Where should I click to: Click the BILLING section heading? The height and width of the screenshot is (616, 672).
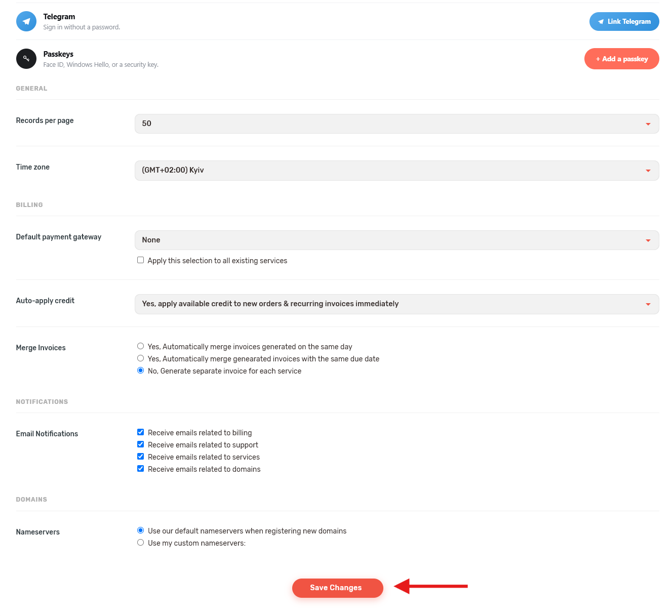pos(29,205)
